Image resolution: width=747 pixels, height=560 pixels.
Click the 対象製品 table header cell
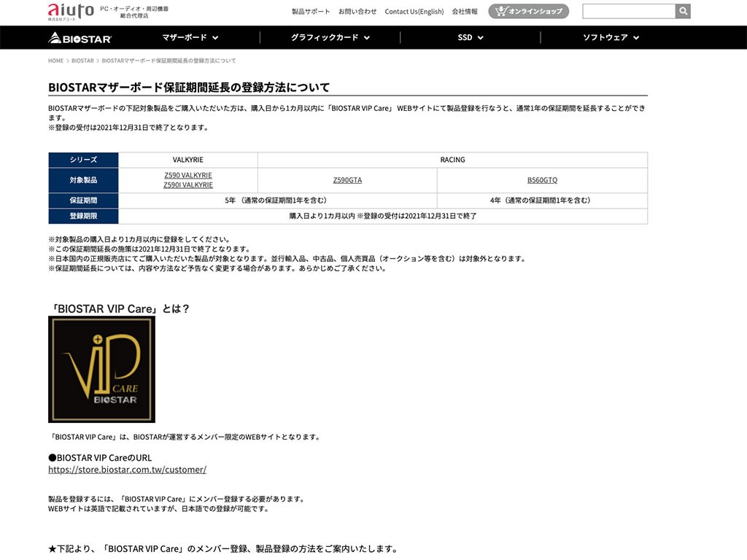pos(83,180)
